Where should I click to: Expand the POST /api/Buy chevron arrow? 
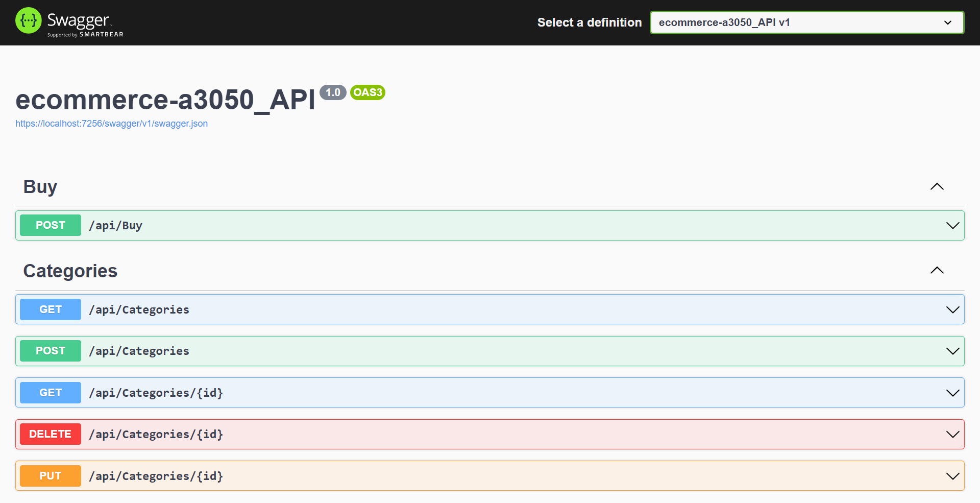click(x=952, y=226)
